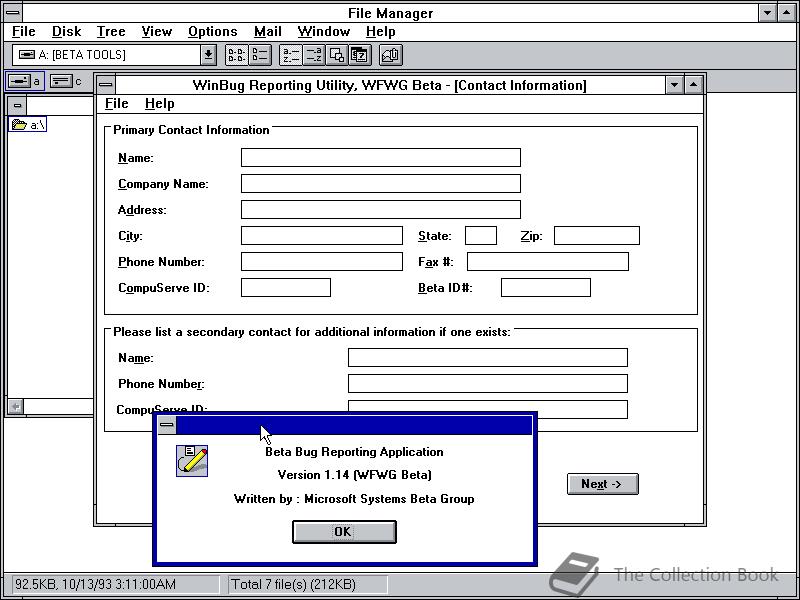Open the View menu

click(156, 32)
